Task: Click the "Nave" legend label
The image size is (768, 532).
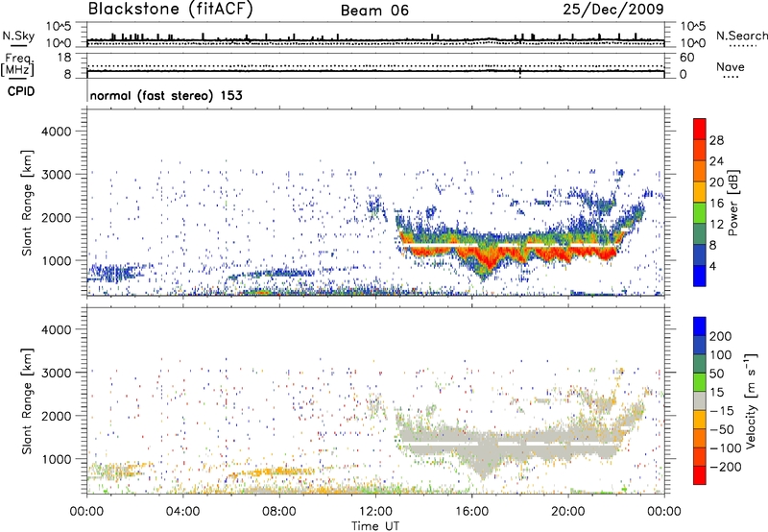Action: 731,66
